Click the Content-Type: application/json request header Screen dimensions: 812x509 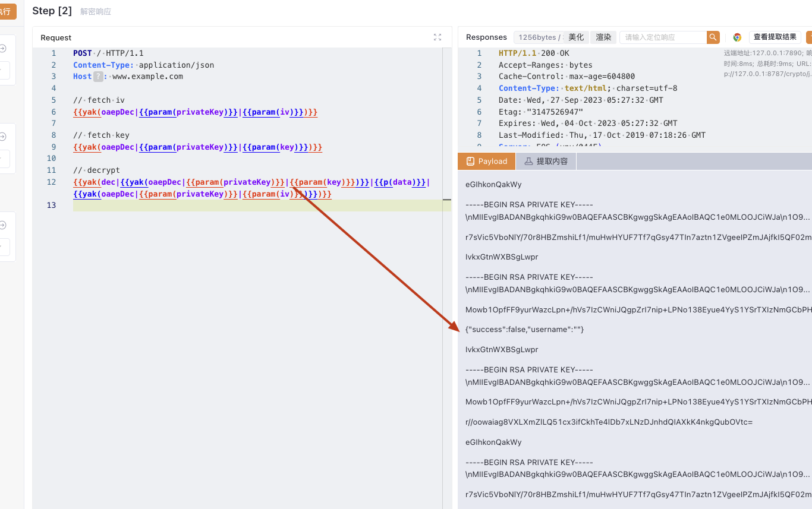(143, 65)
